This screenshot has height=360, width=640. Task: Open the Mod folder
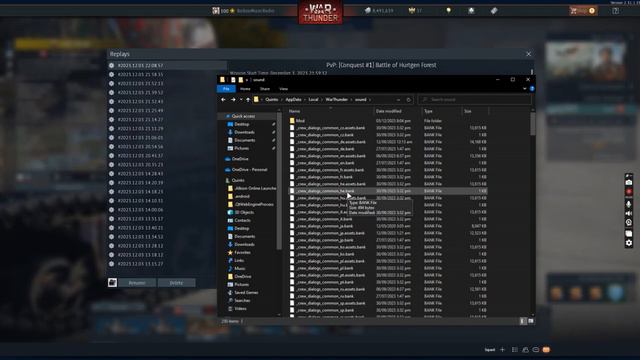click(x=300, y=121)
